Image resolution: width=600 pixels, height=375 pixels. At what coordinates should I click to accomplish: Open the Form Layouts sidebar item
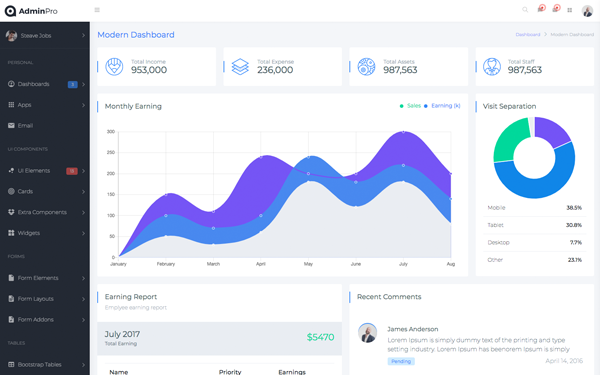coord(45,298)
